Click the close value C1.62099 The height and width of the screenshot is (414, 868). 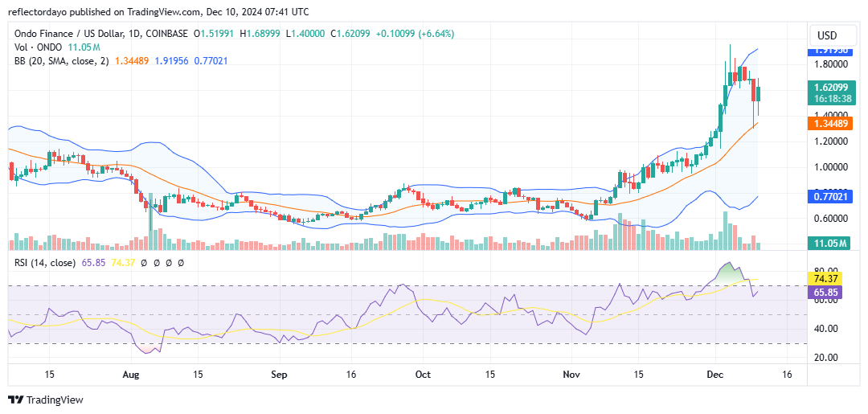(x=351, y=34)
